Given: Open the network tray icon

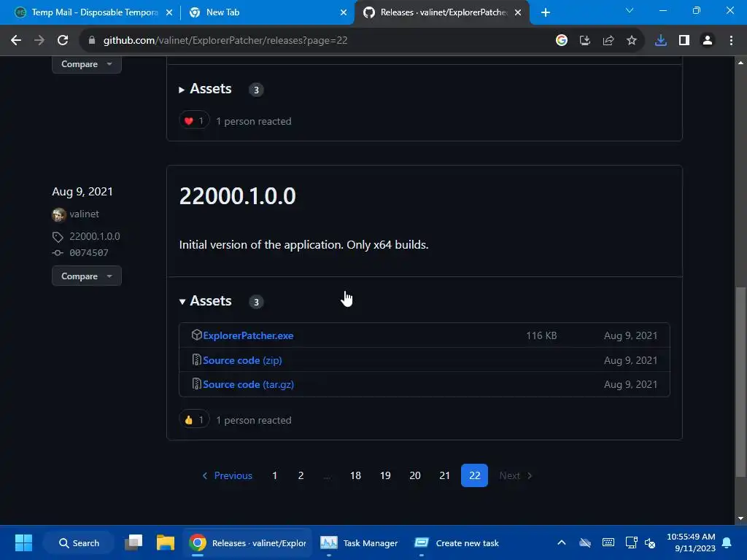Looking at the screenshot, I should pos(631,542).
